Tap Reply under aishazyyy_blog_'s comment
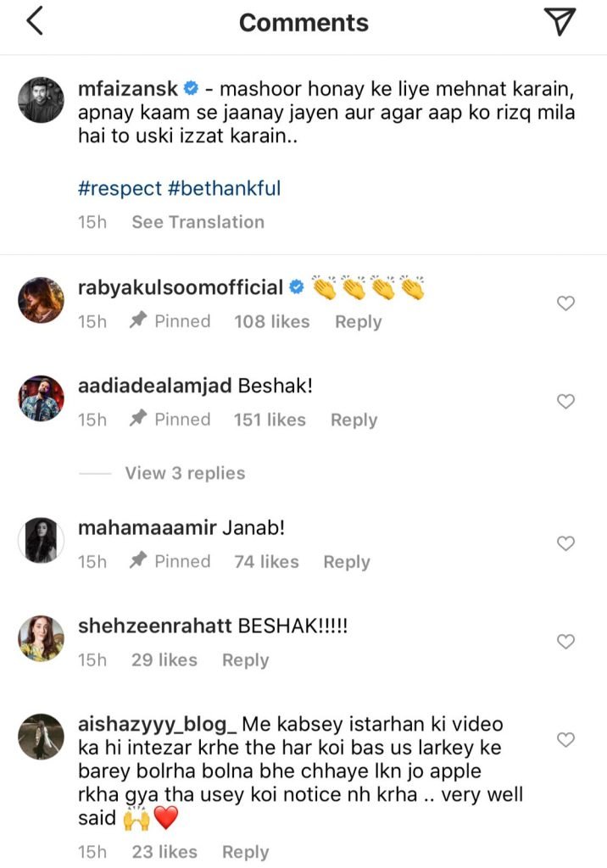 (x=245, y=851)
